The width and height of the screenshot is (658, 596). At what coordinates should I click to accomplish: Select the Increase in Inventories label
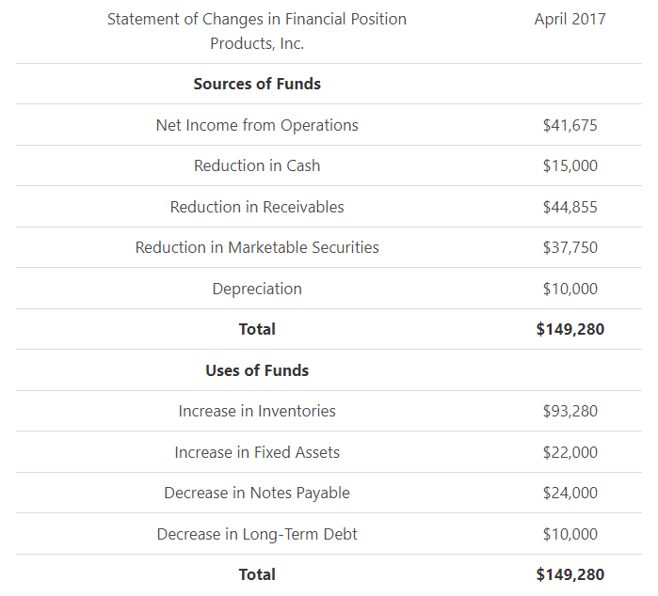257,411
